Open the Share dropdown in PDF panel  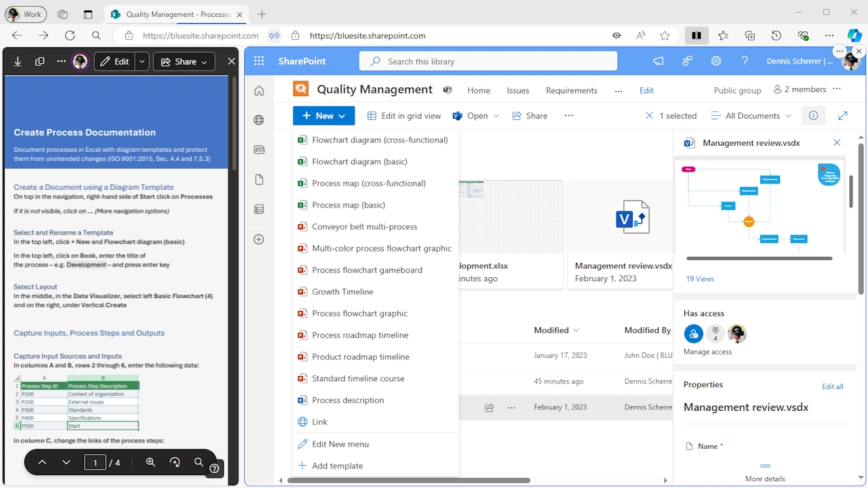pyautogui.click(x=184, y=62)
